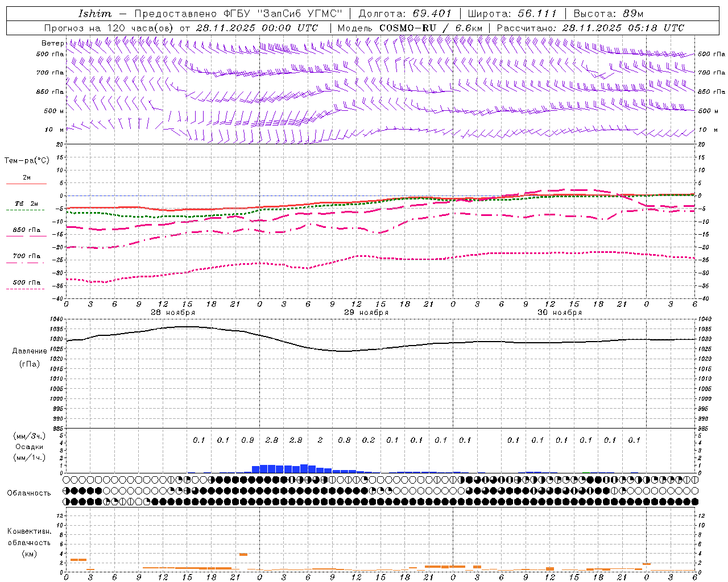Click the "(км)" unit under convective label
This screenshot has width=728, height=582.
[x=29, y=553]
